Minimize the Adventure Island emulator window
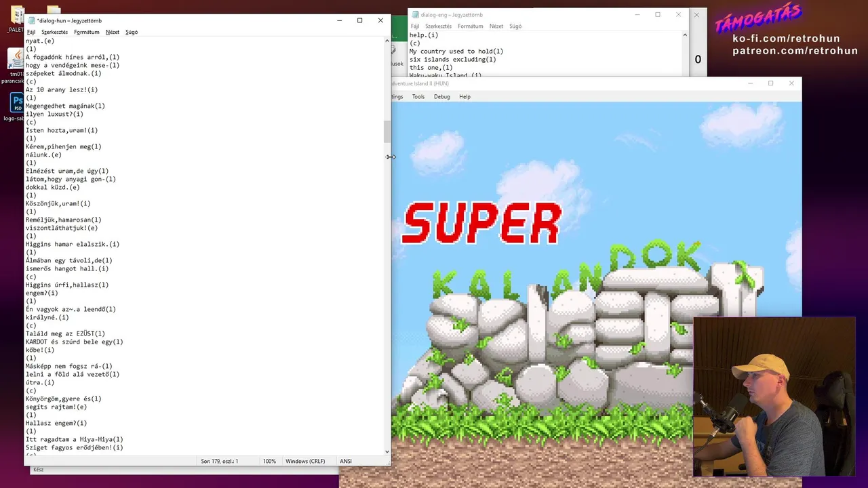This screenshot has width=868, height=488. point(750,83)
